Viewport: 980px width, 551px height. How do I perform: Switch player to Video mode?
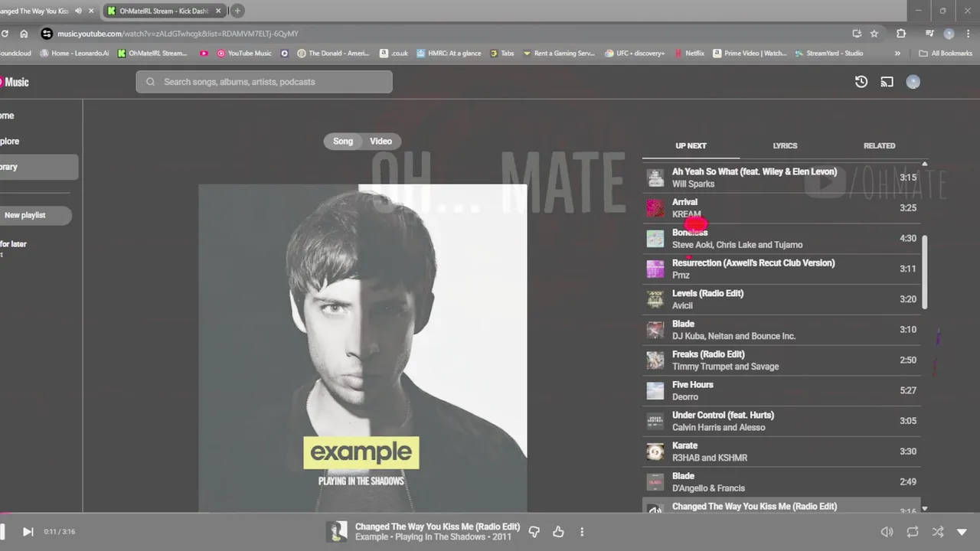pyautogui.click(x=381, y=141)
